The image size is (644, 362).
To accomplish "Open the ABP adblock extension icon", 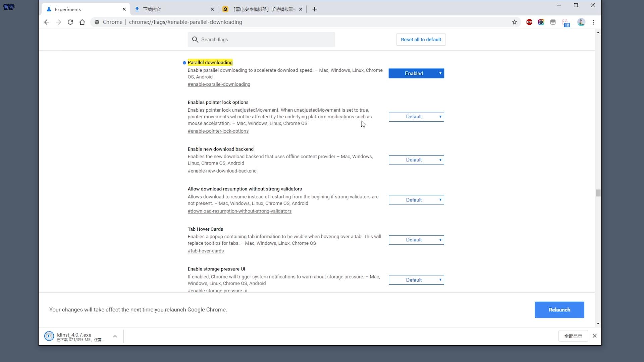I will point(529,22).
